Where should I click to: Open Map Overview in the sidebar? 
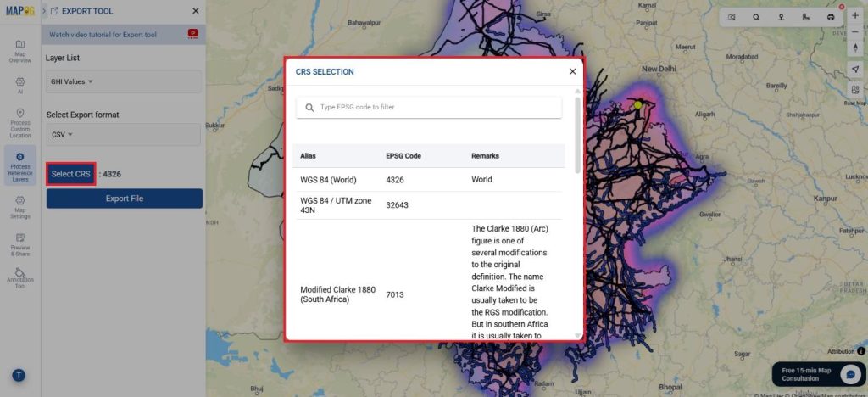coord(20,52)
